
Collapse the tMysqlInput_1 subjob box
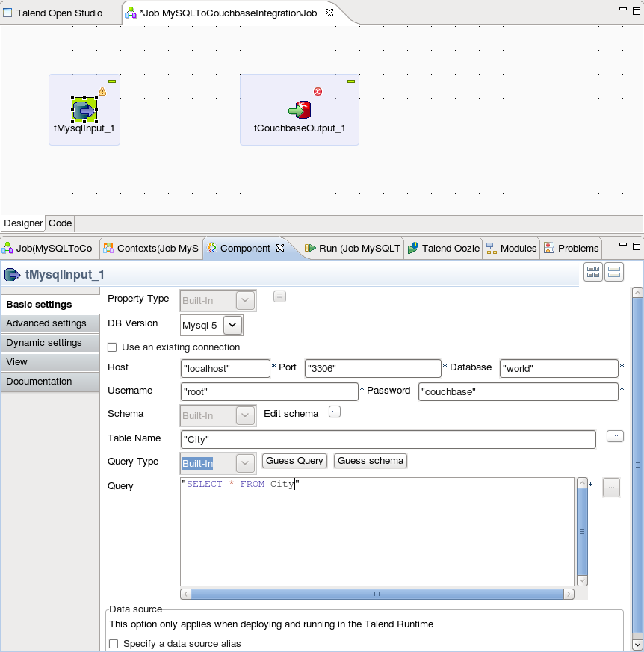112,81
